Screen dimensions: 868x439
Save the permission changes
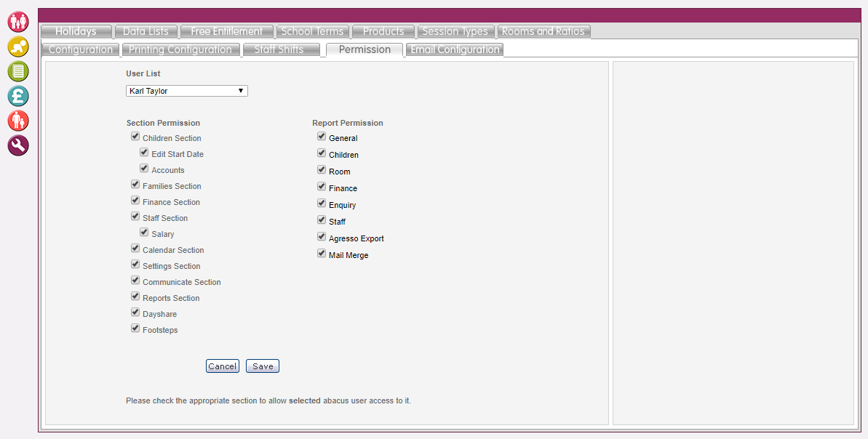click(263, 366)
